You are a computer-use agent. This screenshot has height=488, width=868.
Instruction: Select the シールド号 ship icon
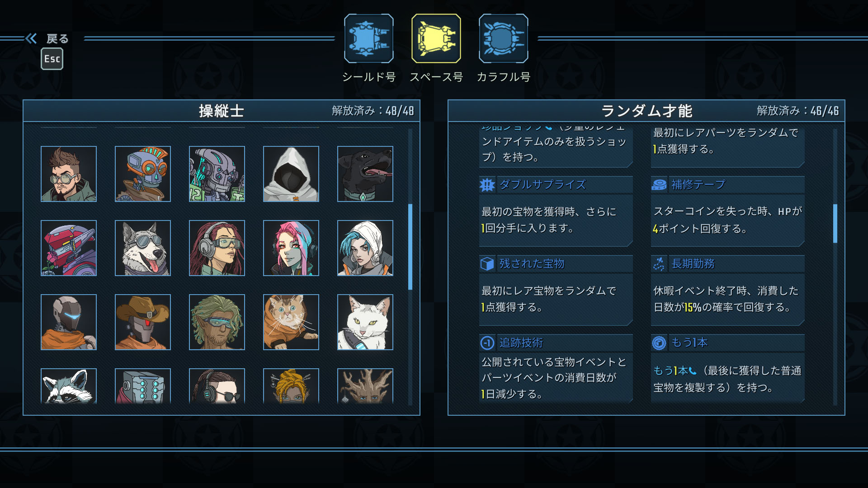pyautogui.click(x=368, y=38)
